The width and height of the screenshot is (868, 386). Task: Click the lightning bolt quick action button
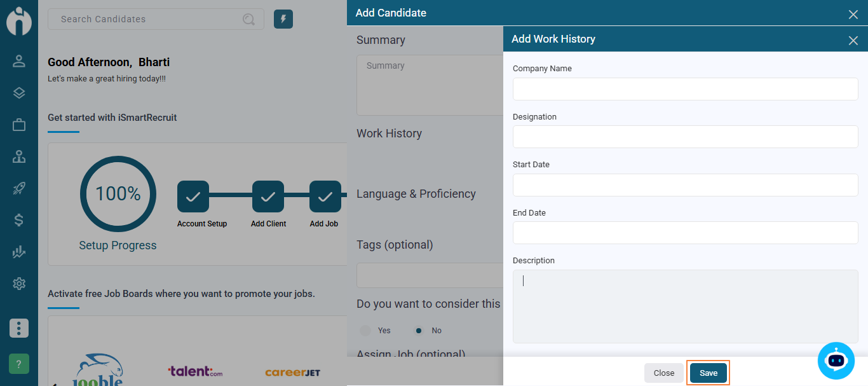pyautogui.click(x=283, y=19)
